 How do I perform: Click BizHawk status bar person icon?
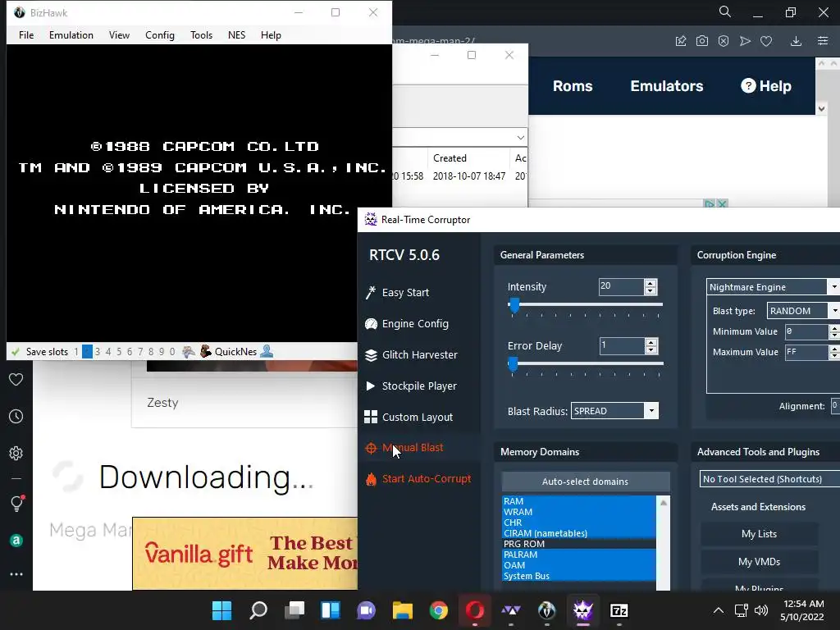pyautogui.click(x=267, y=351)
